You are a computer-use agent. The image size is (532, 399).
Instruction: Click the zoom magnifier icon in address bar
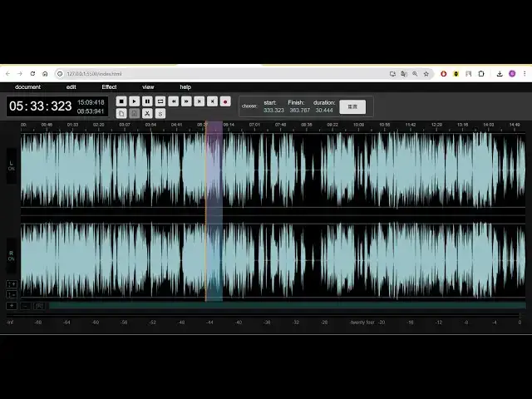point(415,74)
